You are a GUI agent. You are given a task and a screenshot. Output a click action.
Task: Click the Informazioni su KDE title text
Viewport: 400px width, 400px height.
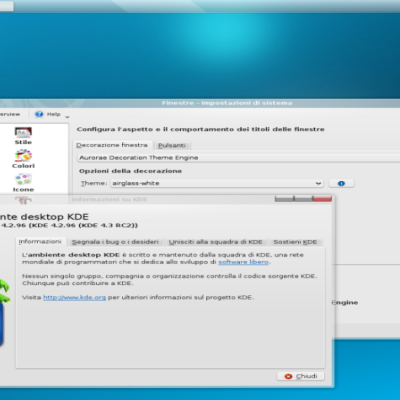(109, 199)
